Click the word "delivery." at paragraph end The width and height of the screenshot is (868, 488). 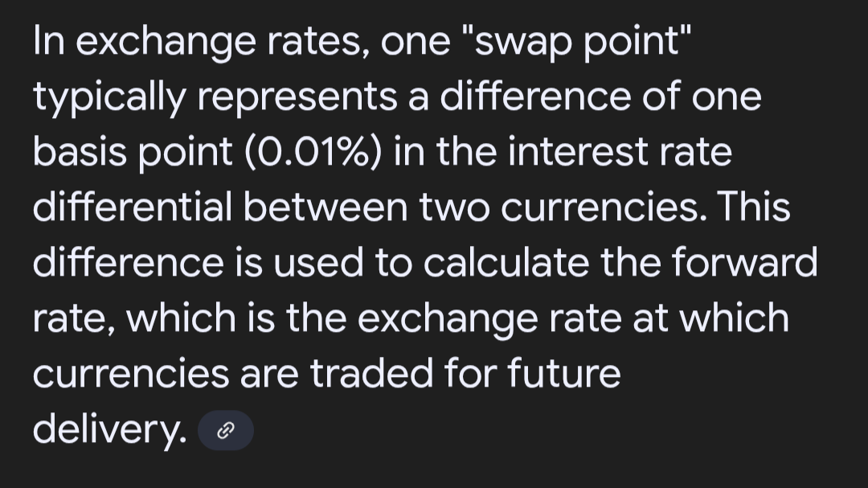(108, 430)
